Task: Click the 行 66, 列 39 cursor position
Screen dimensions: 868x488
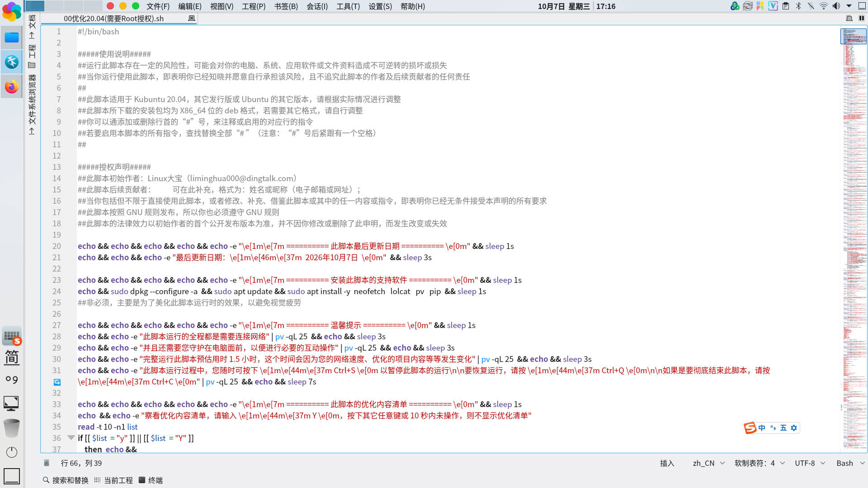Action: [x=81, y=463]
